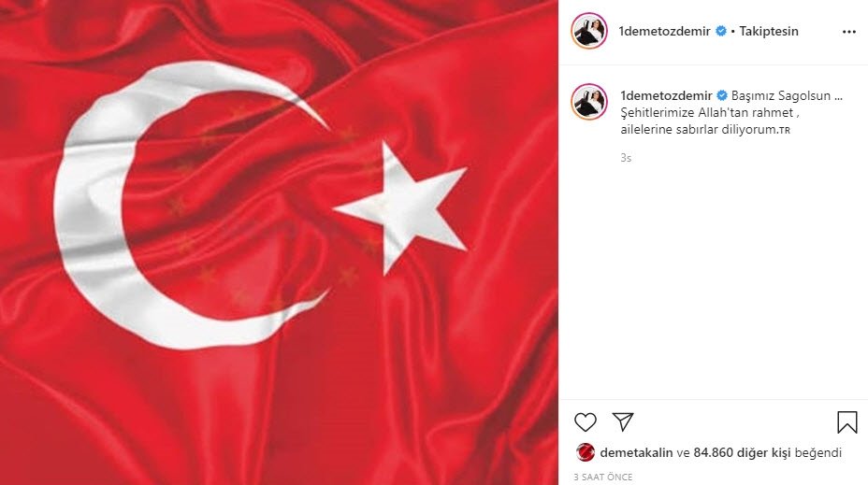868x485 pixels.
Task: Click the TR flag emoji in caption
Action: pyautogui.click(x=785, y=131)
